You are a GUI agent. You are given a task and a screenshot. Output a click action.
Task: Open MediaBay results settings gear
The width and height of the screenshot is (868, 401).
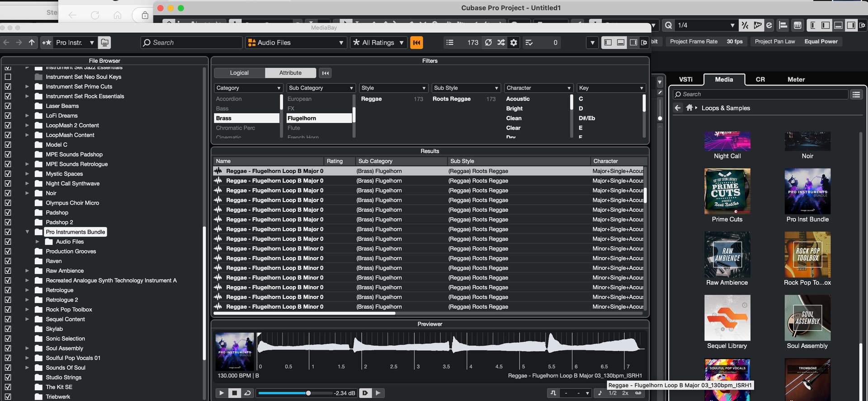(514, 42)
